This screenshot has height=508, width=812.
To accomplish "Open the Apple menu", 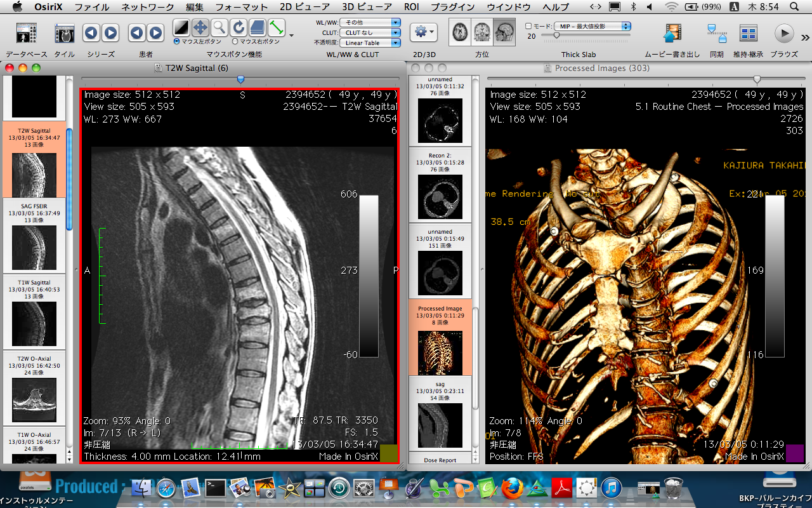I will pos(16,7).
